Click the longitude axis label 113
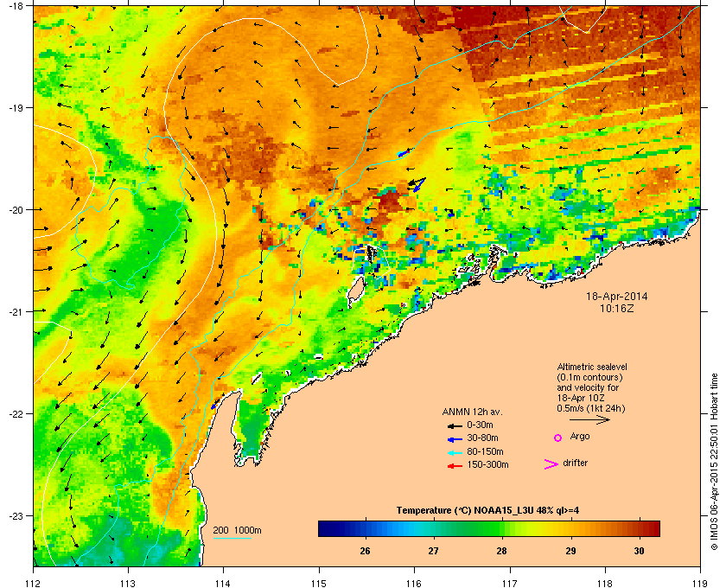Viewport: 726px width, 588px height. point(128,584)
